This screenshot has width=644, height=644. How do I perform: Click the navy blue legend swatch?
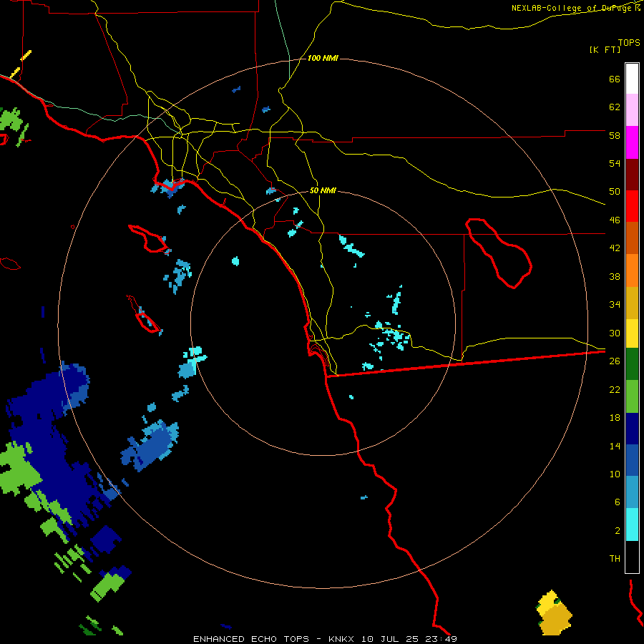tap(632, 429)
